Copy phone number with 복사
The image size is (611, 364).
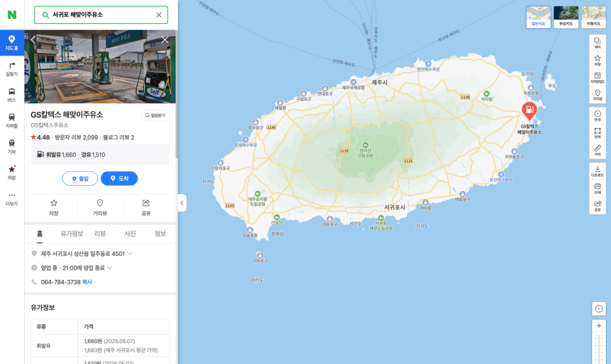coord(87,282)
